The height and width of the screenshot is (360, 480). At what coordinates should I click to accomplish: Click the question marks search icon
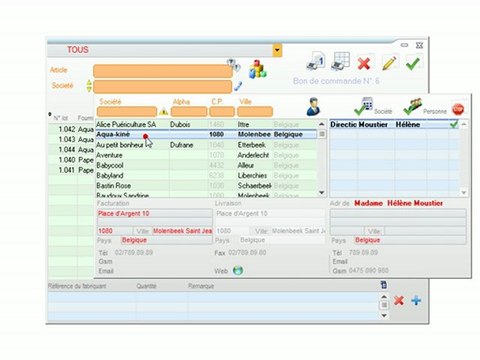233,64
